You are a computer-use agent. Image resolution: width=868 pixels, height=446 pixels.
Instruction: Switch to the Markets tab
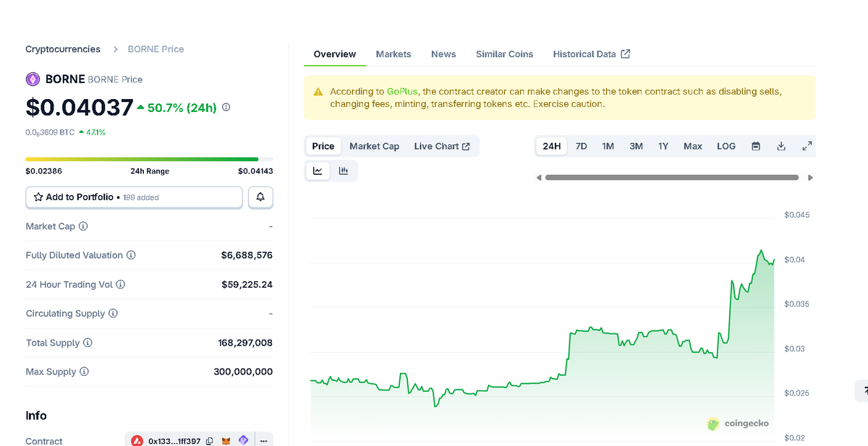[393, 54]
